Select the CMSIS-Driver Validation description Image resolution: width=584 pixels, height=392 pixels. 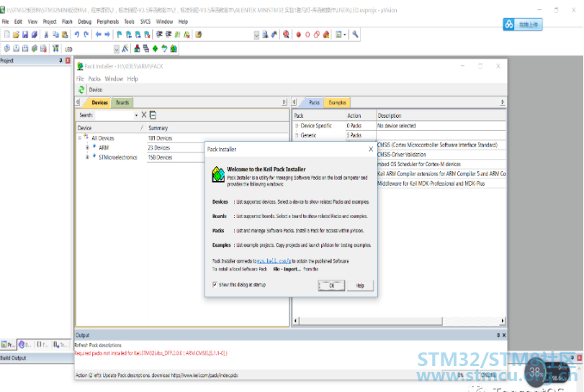402,155
